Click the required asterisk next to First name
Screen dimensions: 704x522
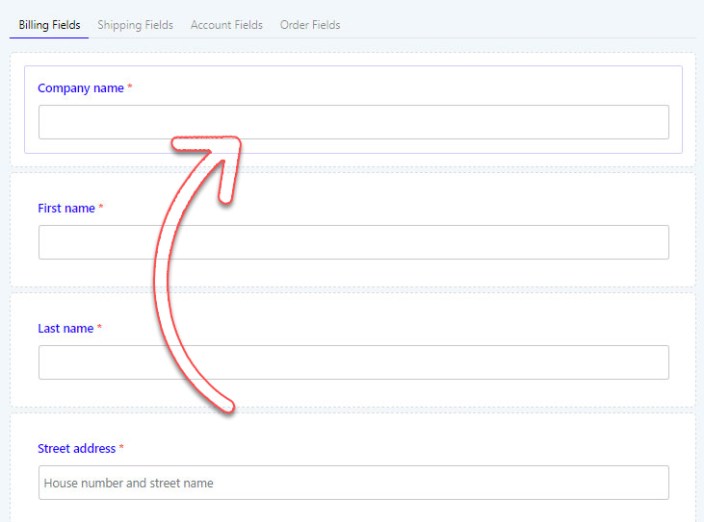[101, 208]
